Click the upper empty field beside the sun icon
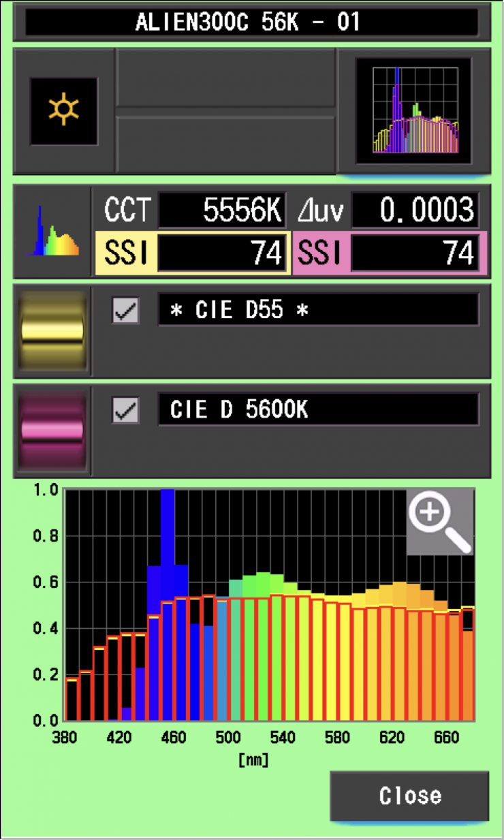Screen dimensions: 504x840 [225, 77]
